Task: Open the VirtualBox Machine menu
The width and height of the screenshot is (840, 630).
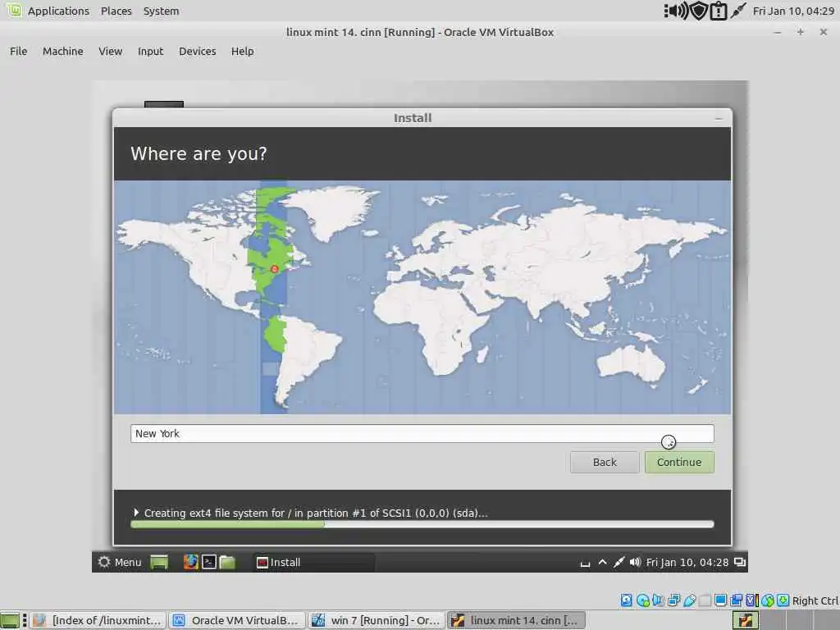Action: [x=62, y=52]
